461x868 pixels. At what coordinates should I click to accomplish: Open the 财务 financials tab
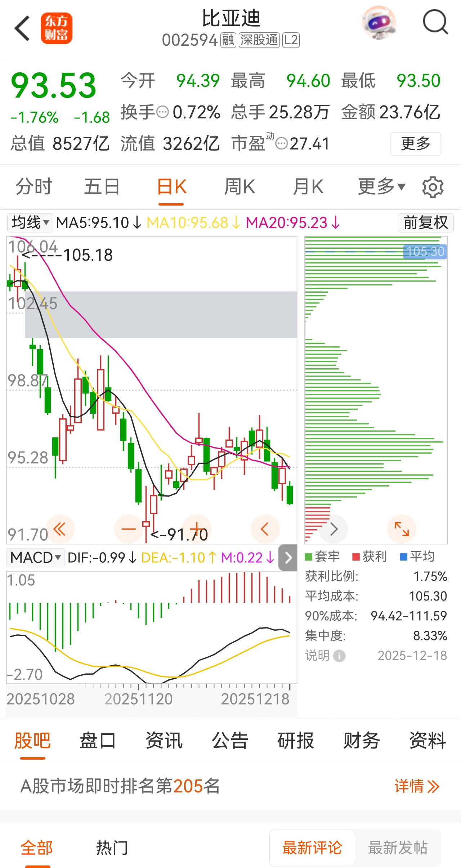click(x=362, y=741)
